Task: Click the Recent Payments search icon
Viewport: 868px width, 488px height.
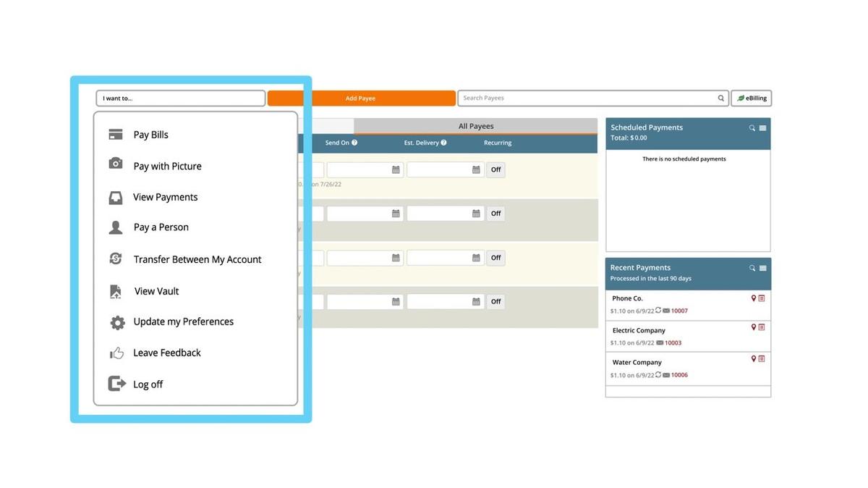Action: [x=752, y=268]
